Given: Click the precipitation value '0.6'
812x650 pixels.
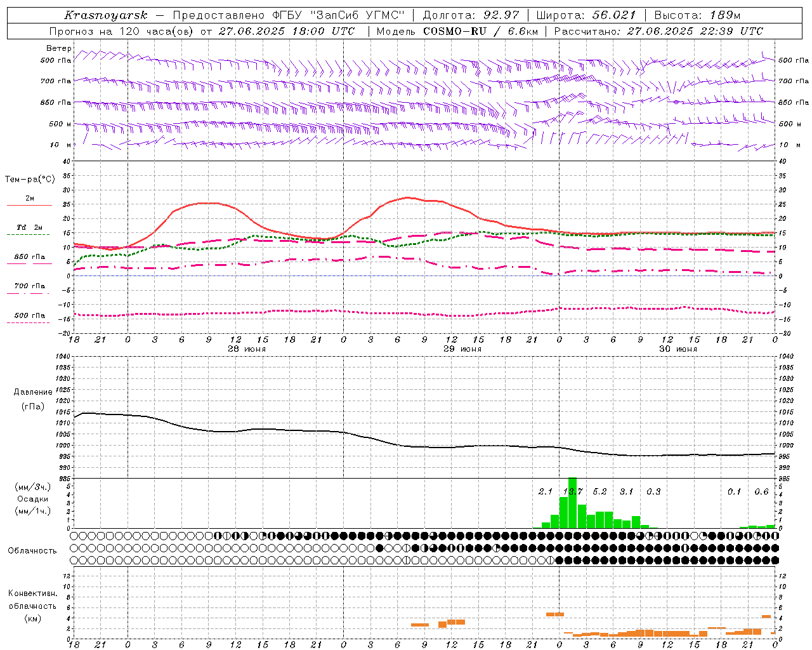Looking at the screenshot, I should coord(761,492).
